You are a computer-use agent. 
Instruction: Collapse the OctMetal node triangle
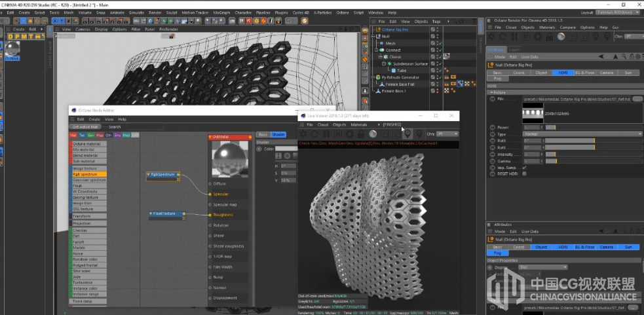click(210, 137)
